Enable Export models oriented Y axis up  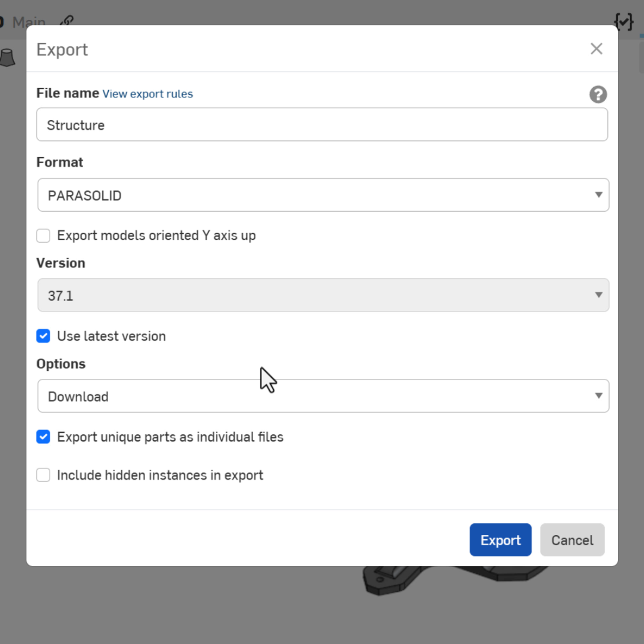43,235
